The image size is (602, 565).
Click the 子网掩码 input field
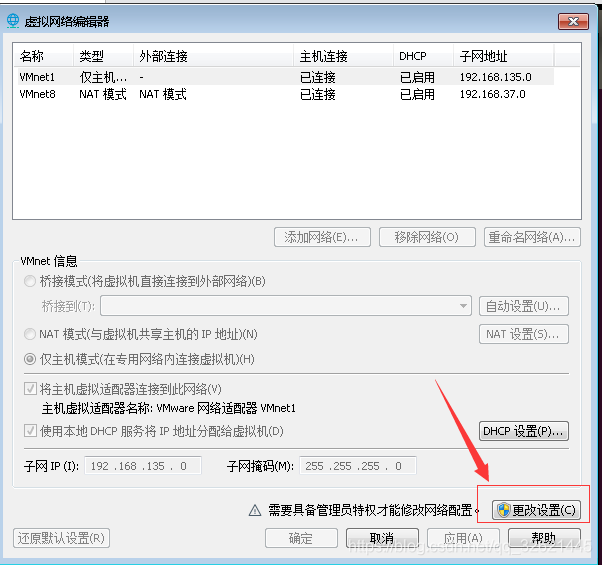pyautogui.click(x=358, y=466)
